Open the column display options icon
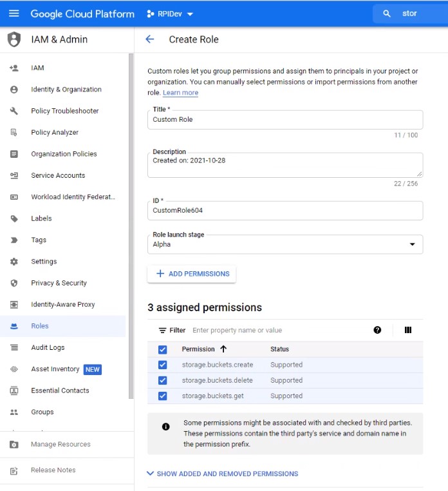The height and width of the screenshot is (491, 448). click(408, 330)
